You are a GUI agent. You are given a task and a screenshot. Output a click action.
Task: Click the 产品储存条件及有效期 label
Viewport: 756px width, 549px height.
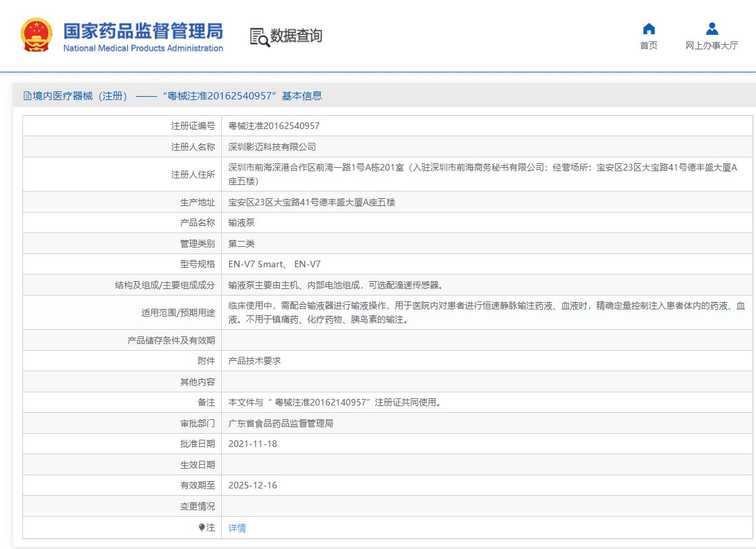(x=171, y=340)
